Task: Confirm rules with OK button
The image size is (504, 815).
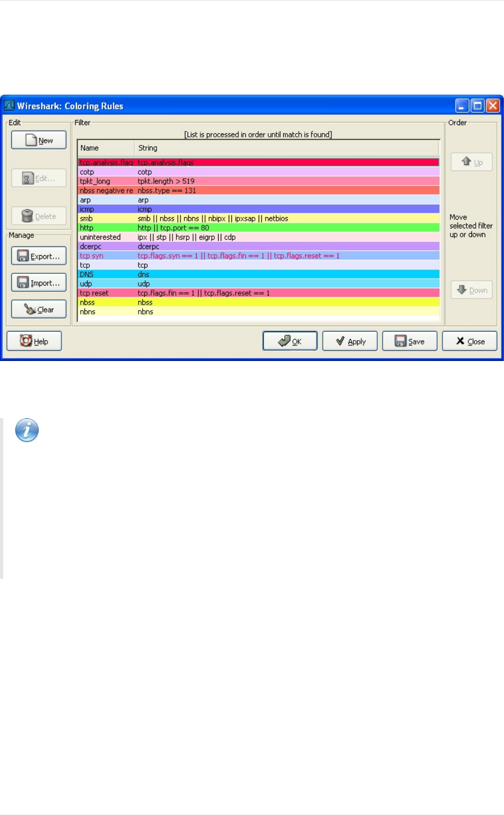Action: tap(290, 341)
